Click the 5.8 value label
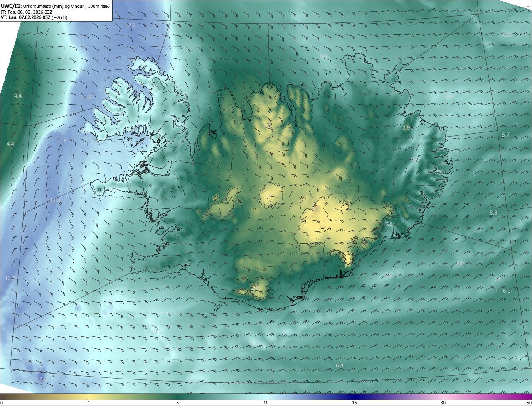The width and height of the screenshot is (532, 406). [x=493, y=213]
